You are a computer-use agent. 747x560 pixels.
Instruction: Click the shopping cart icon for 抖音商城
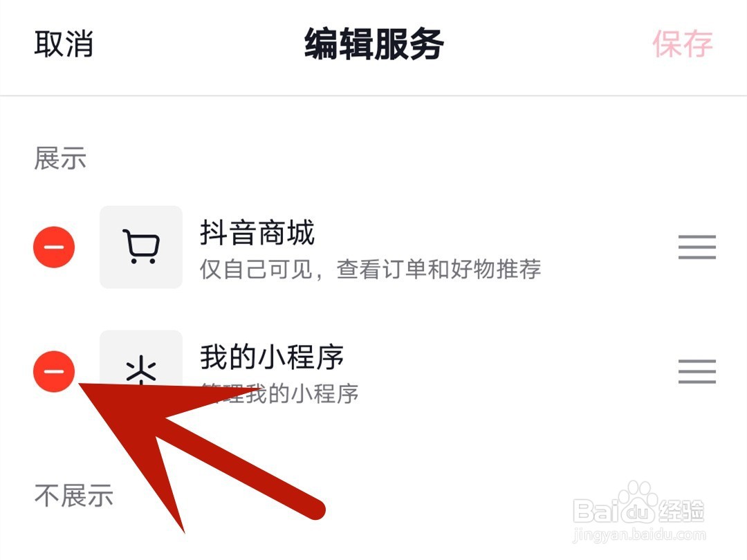pos(141,247)
